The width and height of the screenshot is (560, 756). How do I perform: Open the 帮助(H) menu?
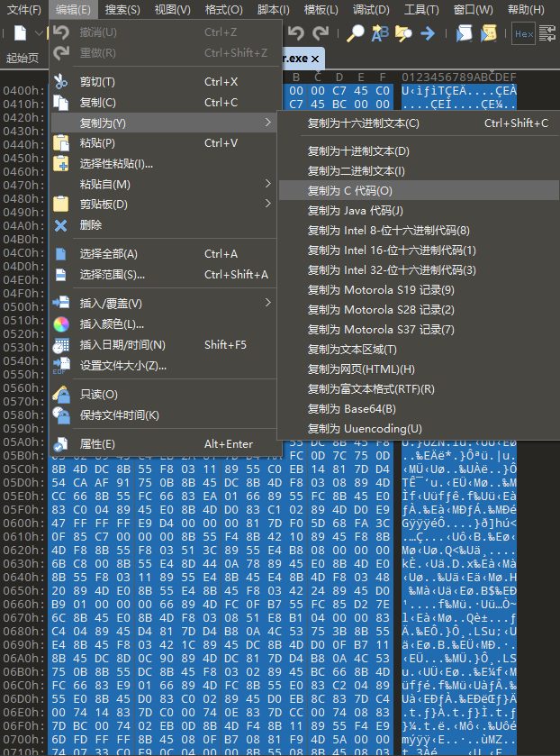pos(526,9)
